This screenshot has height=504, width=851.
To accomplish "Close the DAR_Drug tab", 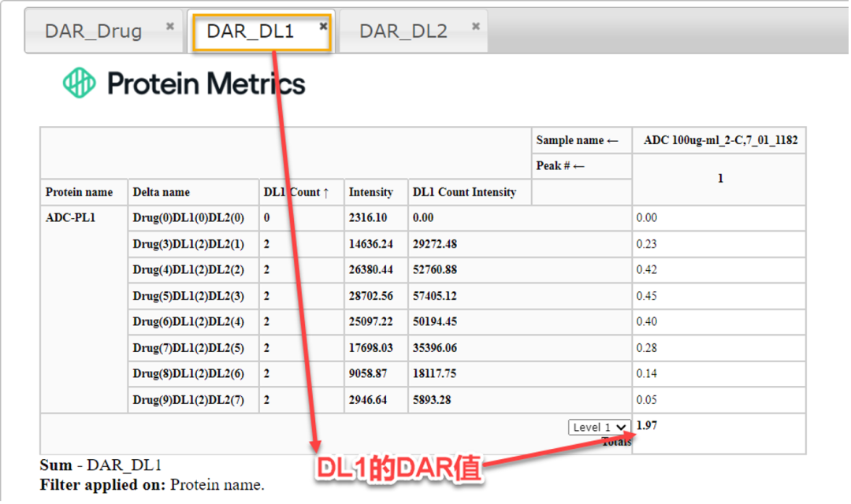I will (169, 26).
